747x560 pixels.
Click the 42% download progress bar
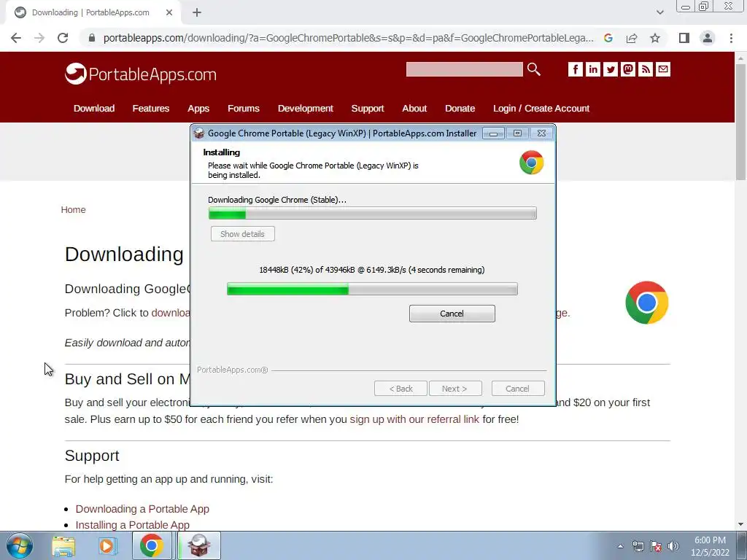[372, 289]
